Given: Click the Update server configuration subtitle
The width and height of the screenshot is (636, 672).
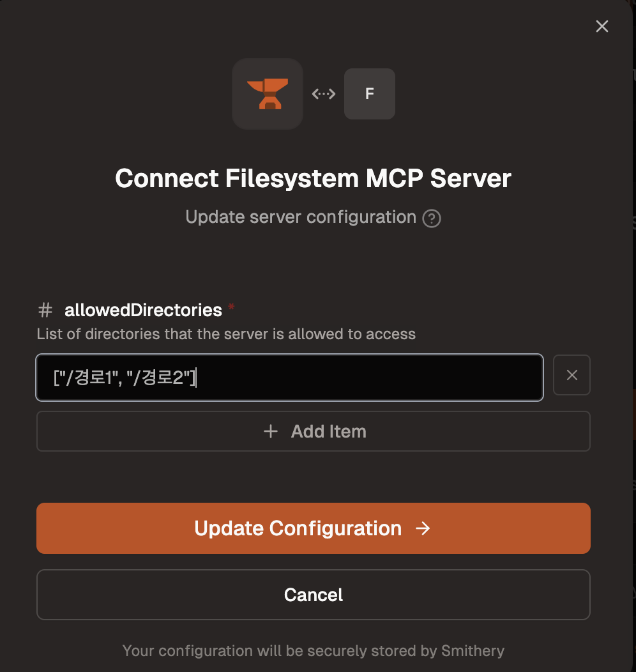Looking at the screenshot, I should click(300, 217).
